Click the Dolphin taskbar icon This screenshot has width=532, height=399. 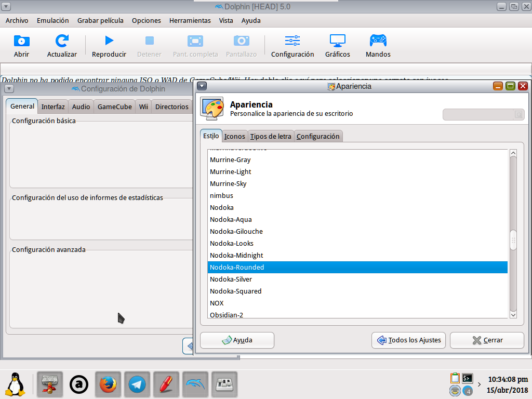click(x=195, y=385)
